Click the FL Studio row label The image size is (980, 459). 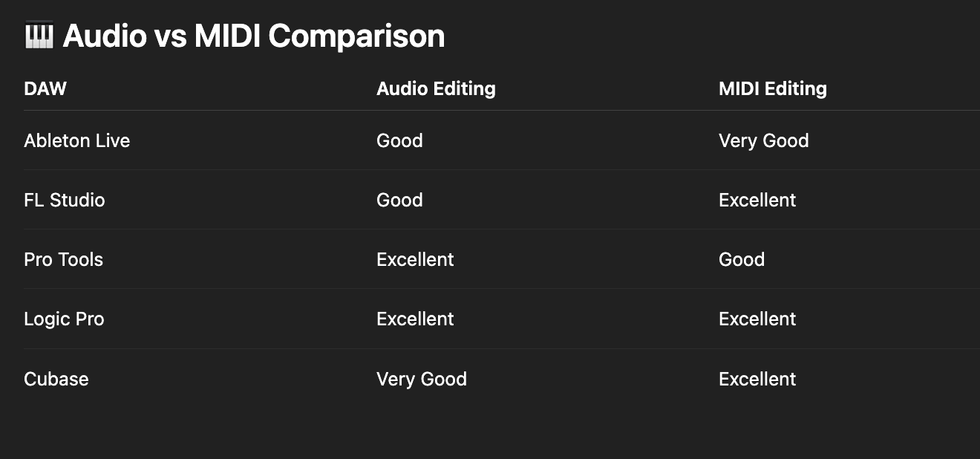click(x=65, y=200)
